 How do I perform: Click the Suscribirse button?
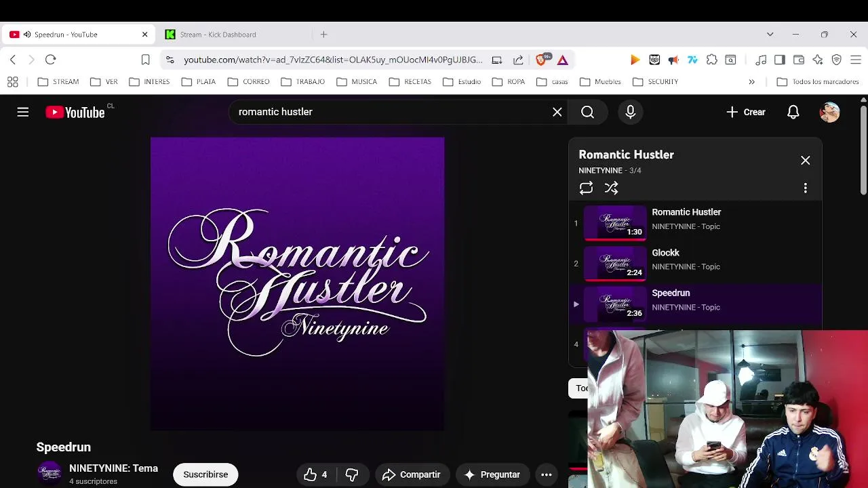coord(205,474)
